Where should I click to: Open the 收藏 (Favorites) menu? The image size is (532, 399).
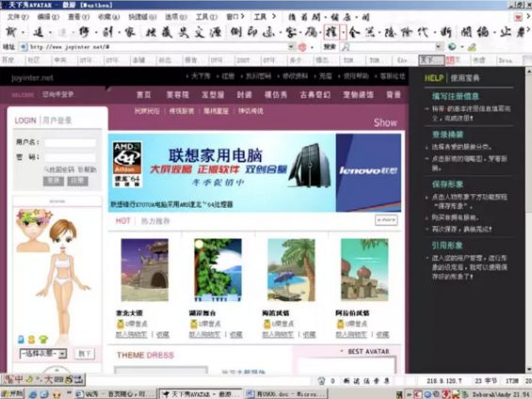coord(109,17)
